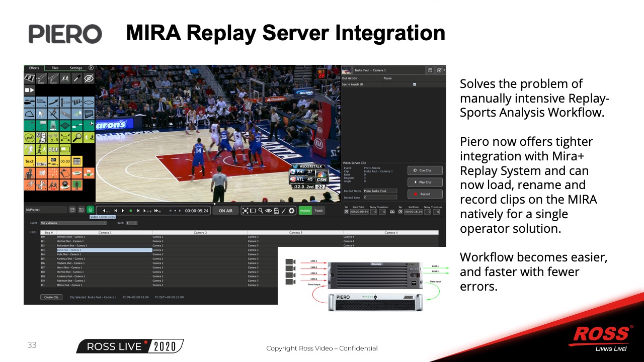Click the eyedropper color picker icon

point(77,78)
